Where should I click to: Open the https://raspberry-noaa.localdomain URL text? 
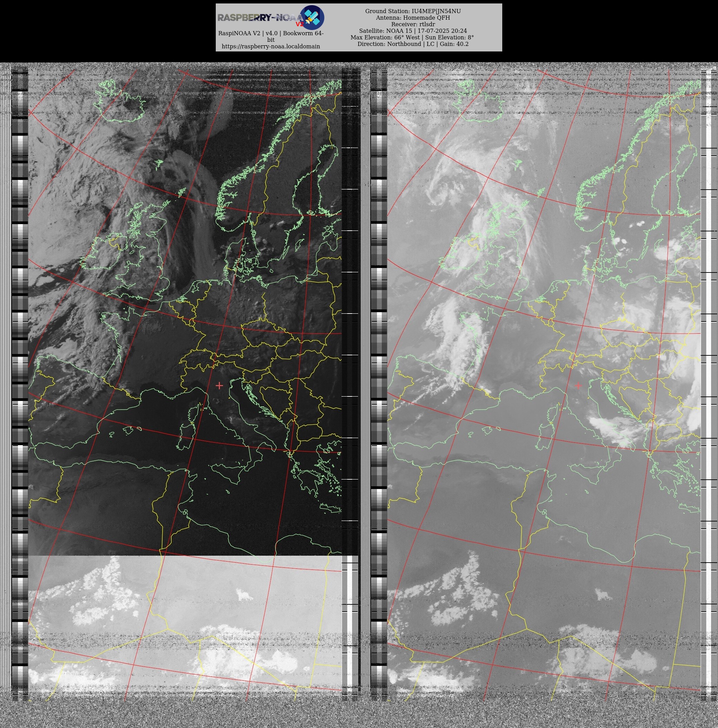click(271, 46)
